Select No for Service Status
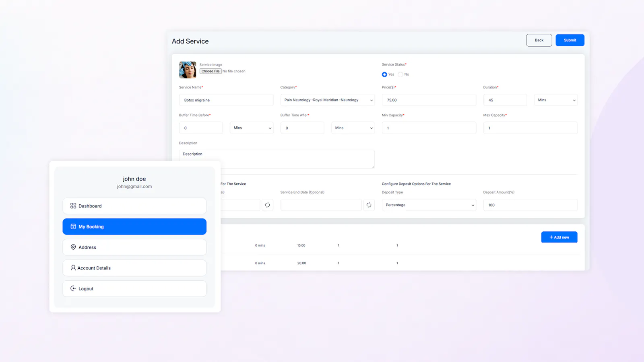The height and width of the screenshot is (362, 644). (x=400, y=74)
